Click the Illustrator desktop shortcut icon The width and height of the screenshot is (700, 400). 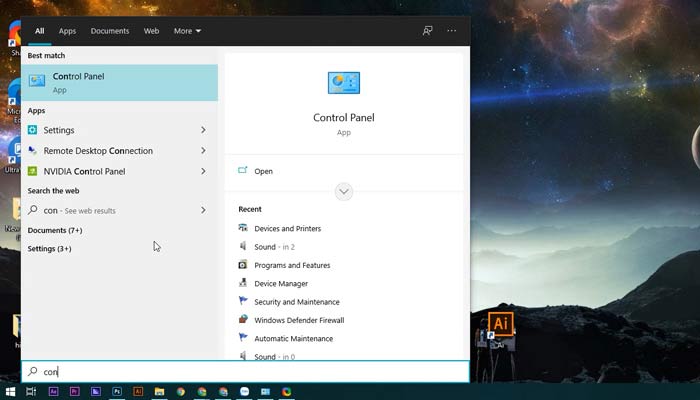coord(500,325)
